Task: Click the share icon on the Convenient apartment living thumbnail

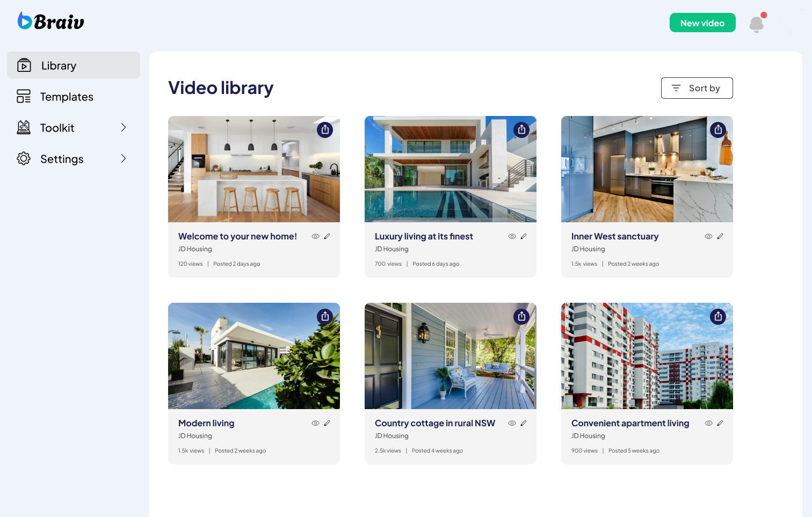Action: click(718, 317)
